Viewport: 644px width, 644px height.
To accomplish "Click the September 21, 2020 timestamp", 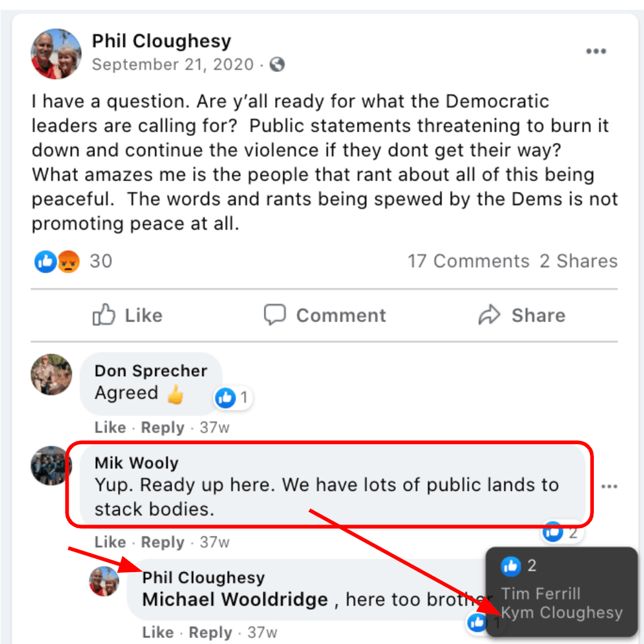I will tap(172, 65).
